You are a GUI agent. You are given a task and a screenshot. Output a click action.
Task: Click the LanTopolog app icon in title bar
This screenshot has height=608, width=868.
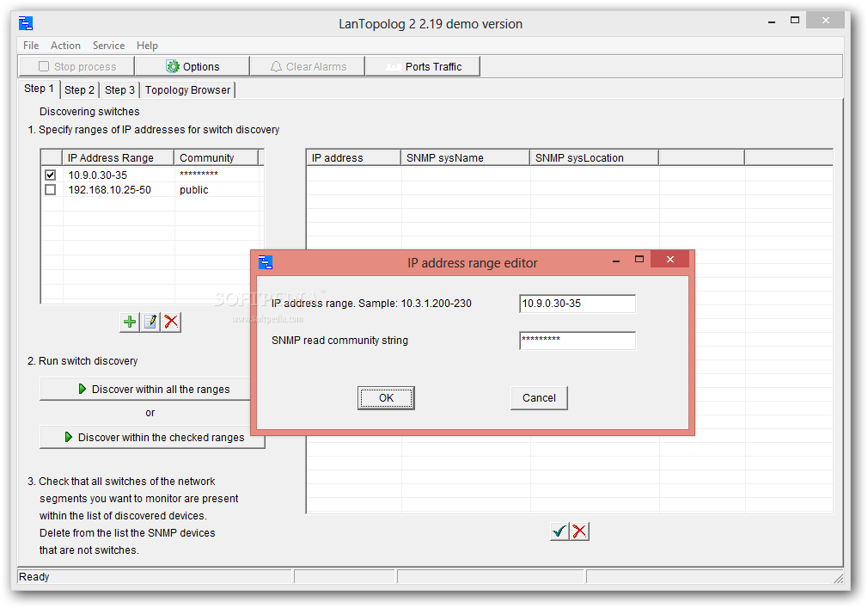coord(26,23)
